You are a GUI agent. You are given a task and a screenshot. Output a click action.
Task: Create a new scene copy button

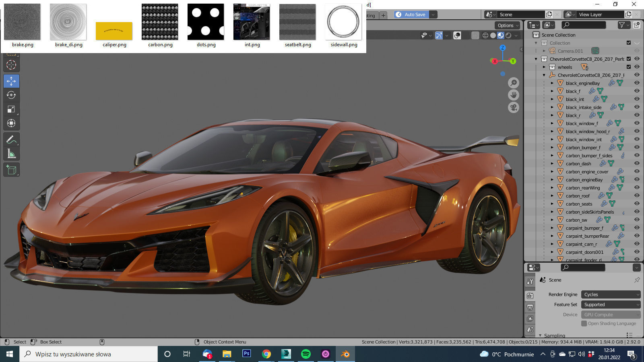[549, 14]
